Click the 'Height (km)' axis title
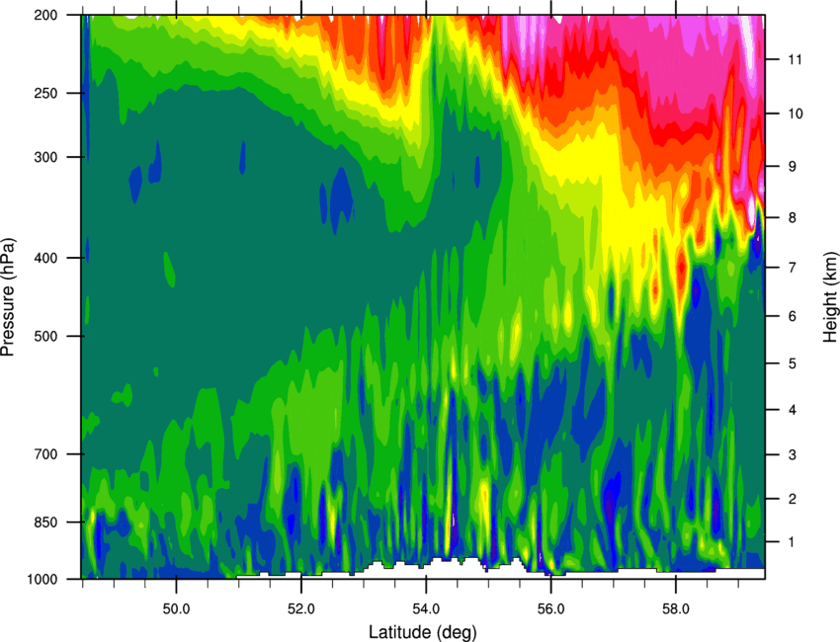Image resolution: width=840 pixels, height=642 pixels. click(830, 298)
